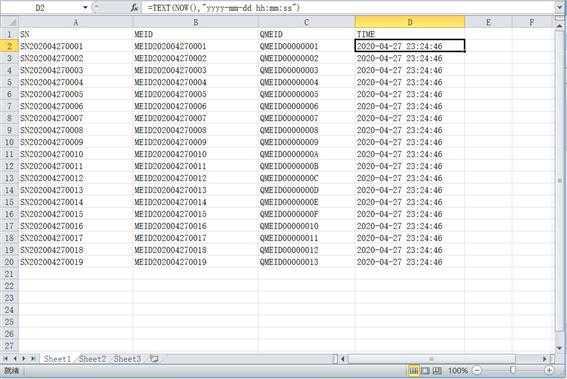Click the SN header cell
Screen dimensions: 567x379
click(x=76, y=34)
